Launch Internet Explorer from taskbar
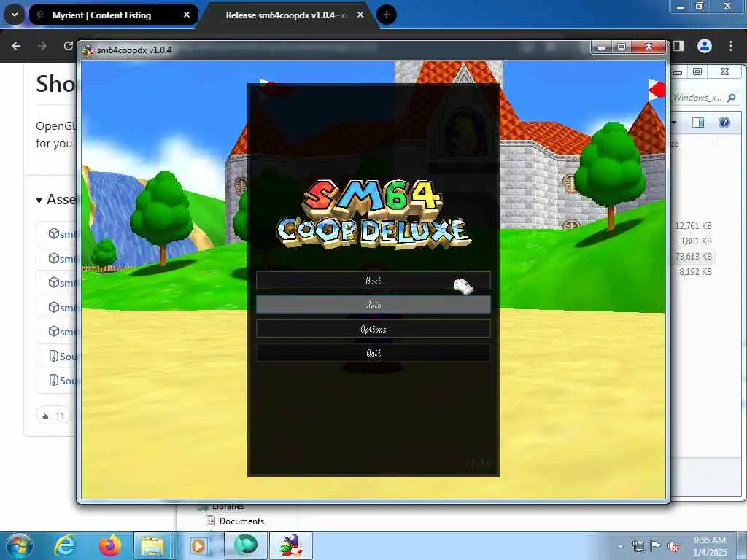747x560 pixels. (x=65, y=545)
